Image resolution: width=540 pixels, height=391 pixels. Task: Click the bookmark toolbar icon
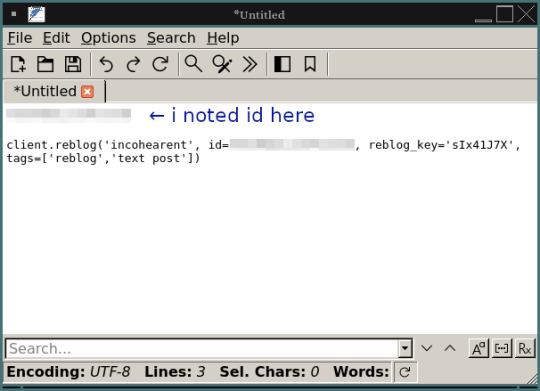(x=310, y=64)
